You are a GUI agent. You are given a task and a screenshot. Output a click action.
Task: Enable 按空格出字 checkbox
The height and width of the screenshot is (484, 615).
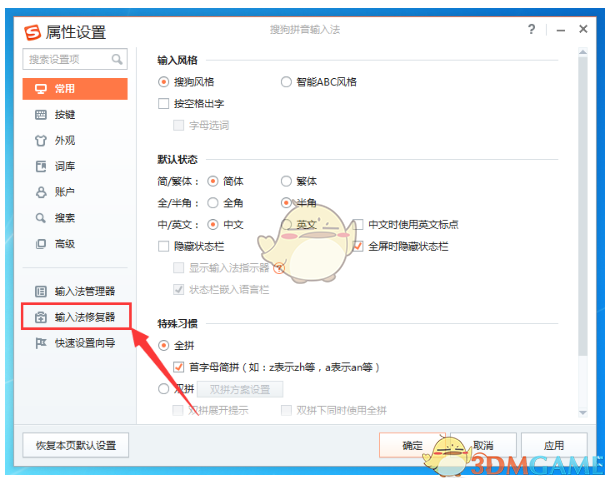coord(163,104)
